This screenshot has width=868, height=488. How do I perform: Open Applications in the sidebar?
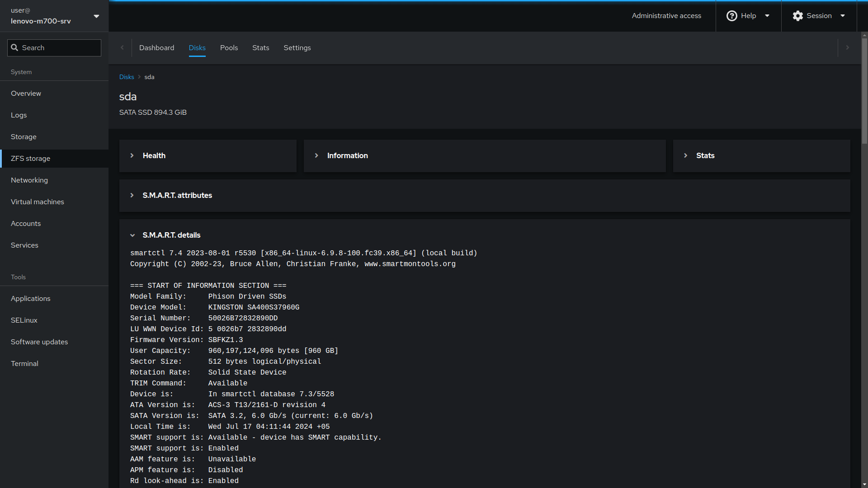click(x=54, y=299)
